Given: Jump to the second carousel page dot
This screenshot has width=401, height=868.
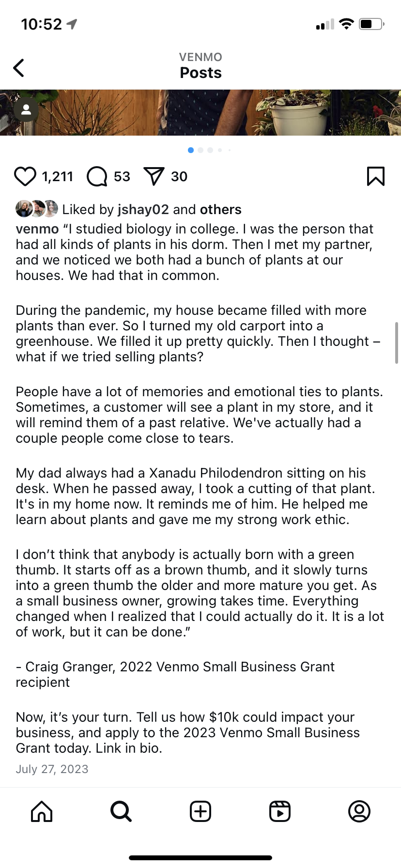Looking at the screenshot, I should [200, 150].
